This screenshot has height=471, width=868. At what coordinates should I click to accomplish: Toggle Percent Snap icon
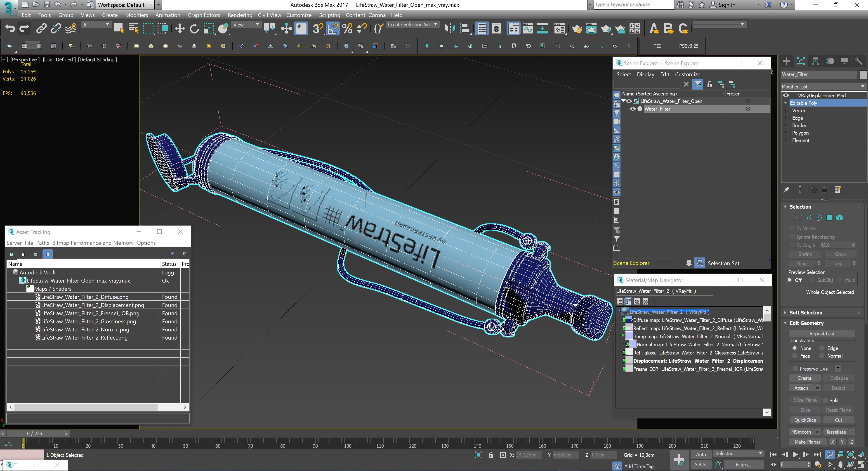pyautogui.click(x=347, y=28)
